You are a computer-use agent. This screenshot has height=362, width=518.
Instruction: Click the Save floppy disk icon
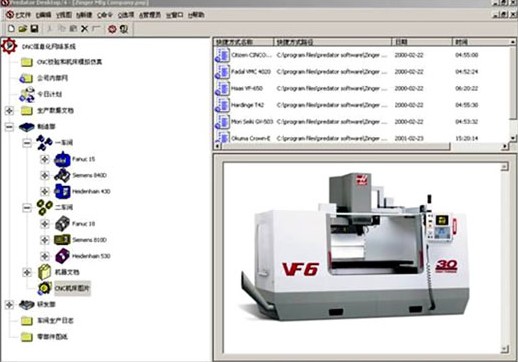click(34, 29)
